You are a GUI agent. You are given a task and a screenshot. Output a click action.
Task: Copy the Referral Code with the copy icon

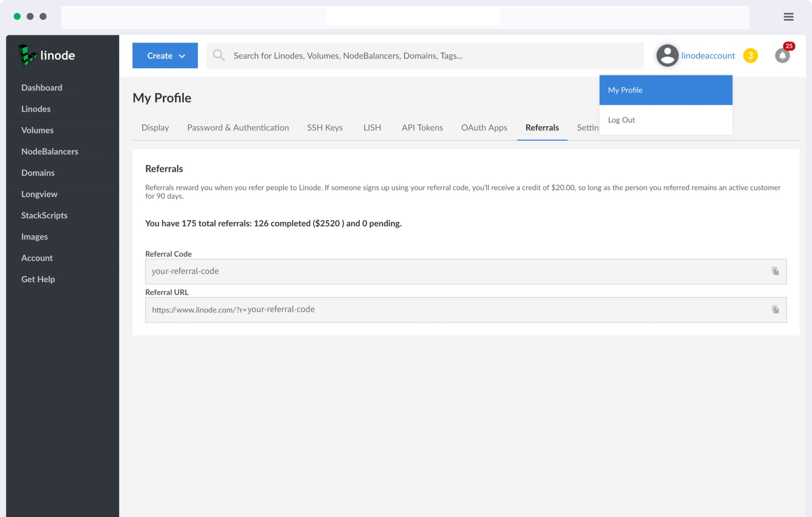tap(775, 271)
